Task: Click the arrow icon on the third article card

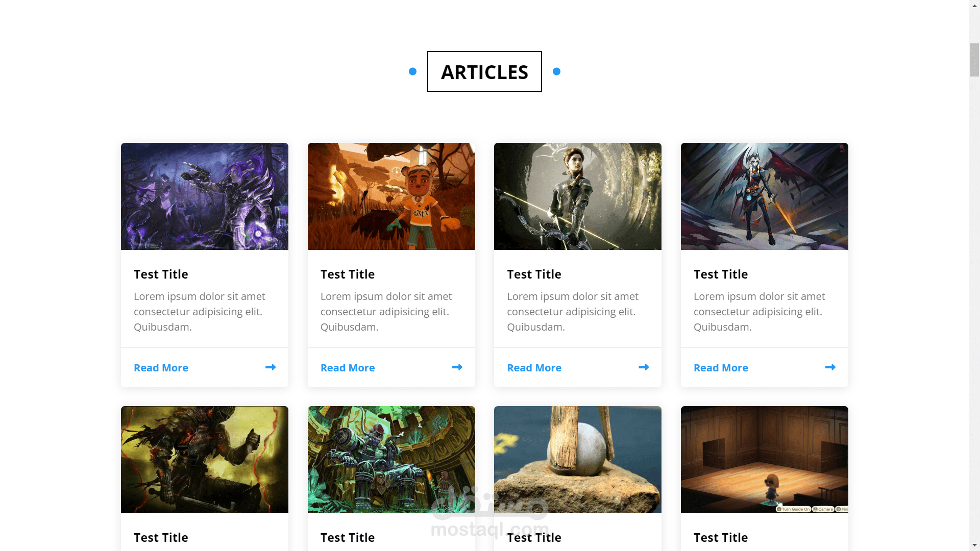Action: tap(644, 367)
